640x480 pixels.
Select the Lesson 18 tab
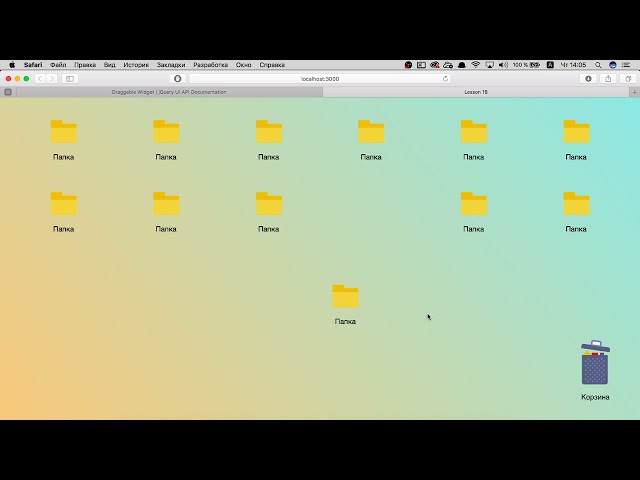pyautogui.click(x=476, y=92)
